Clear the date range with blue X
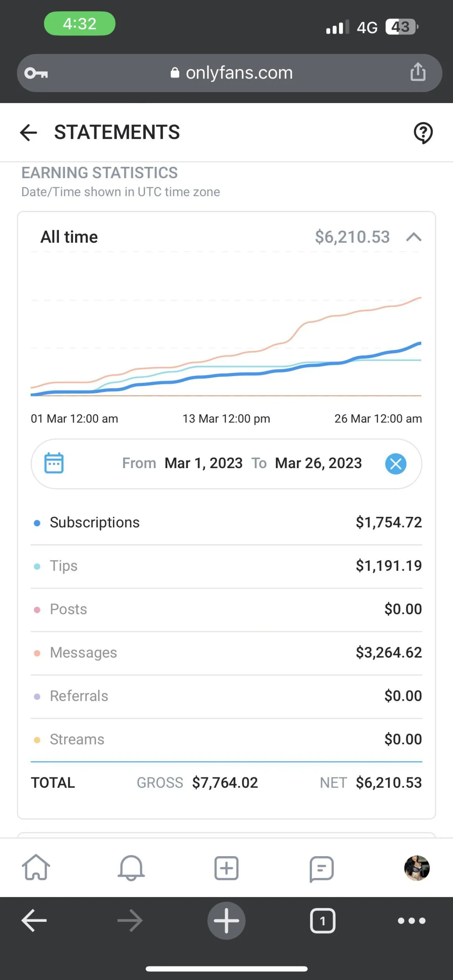Viewport: 453px width, 980px height. (396, 464)
